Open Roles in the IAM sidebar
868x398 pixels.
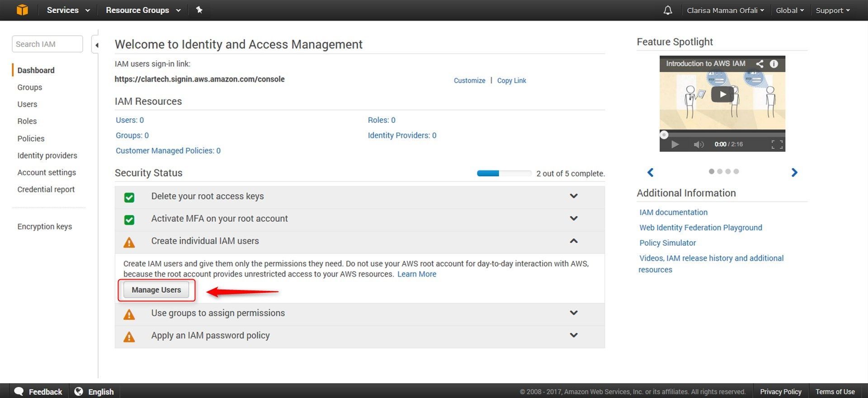(27, 121)
